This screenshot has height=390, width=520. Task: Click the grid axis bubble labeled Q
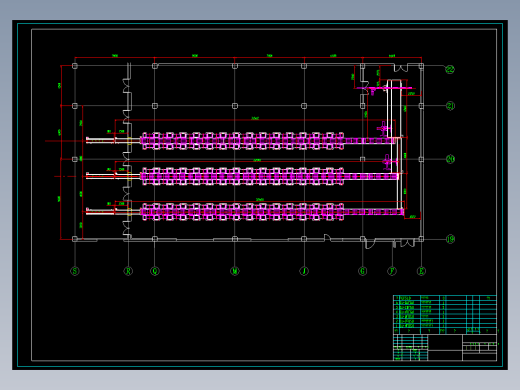point(155,271)
